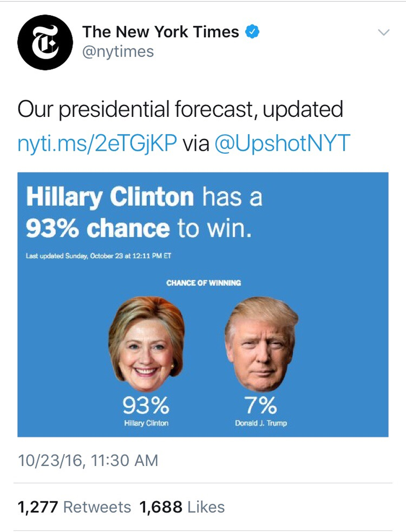Click the 'CHANCE OF WINNING' label
Image resolution: width=406 pixels, height=532 pixels.
[203, 283]
